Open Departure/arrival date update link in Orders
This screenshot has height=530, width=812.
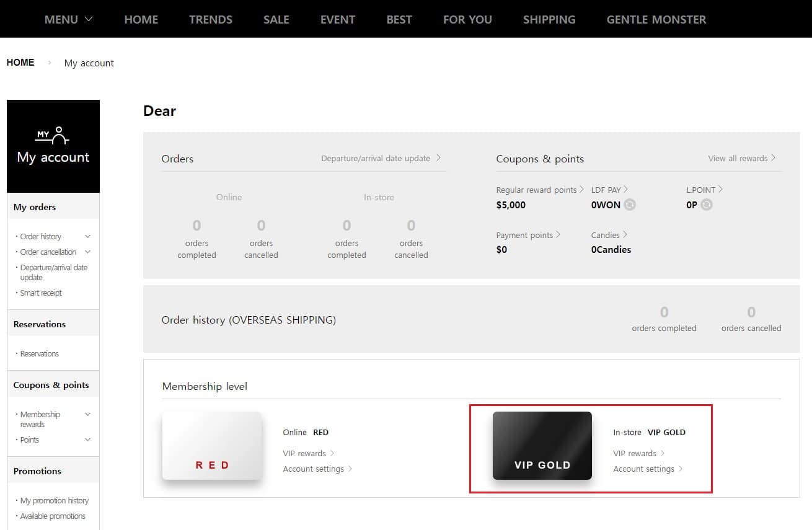pos(381,158)
